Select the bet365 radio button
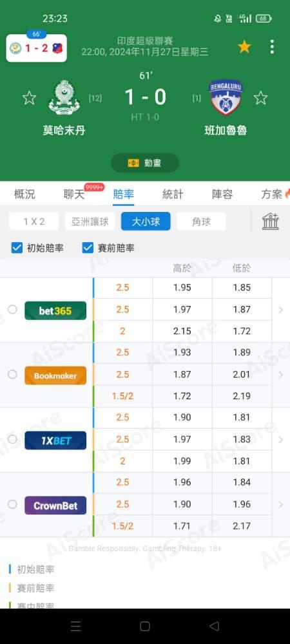The image size is (290, 644). pos(12,309)
